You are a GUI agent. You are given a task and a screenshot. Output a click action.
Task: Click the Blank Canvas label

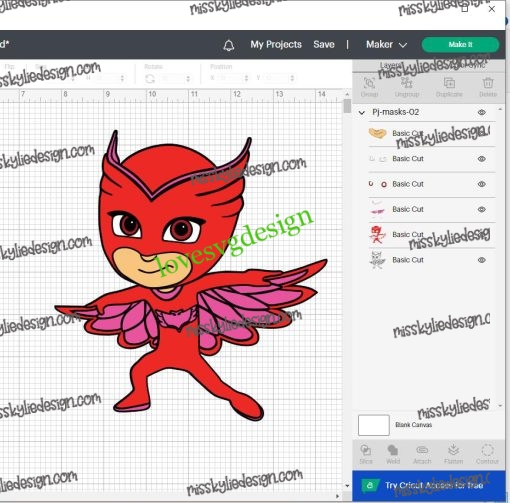tap(413, 425)
